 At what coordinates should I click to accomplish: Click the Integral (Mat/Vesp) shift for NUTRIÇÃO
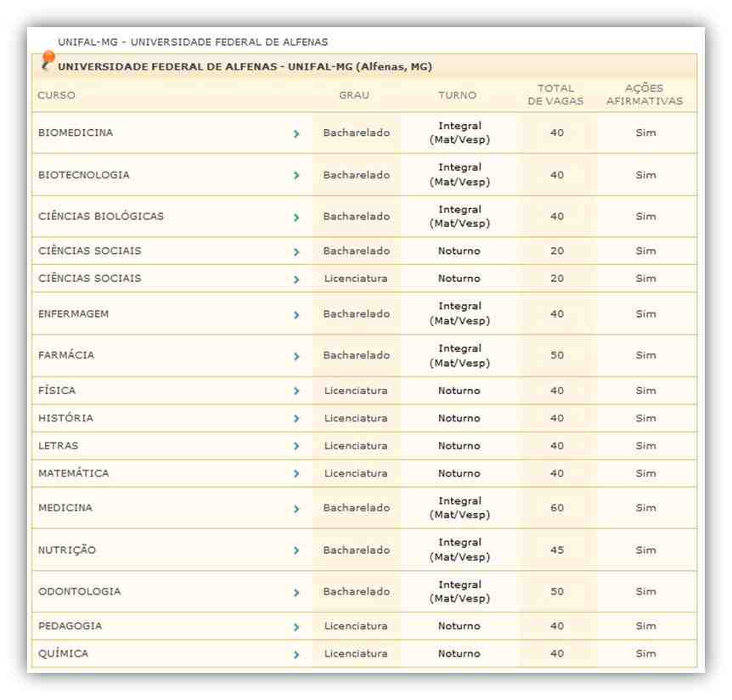459,550
